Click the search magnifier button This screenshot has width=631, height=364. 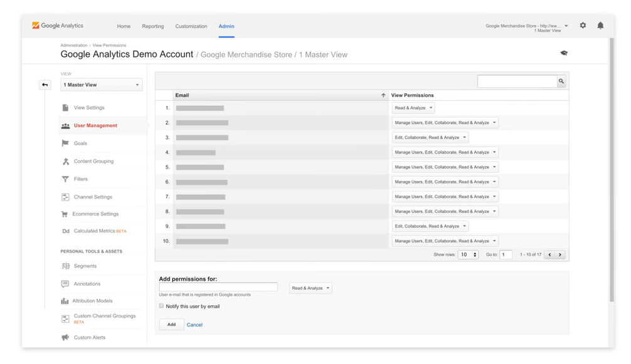click(561, 81)
